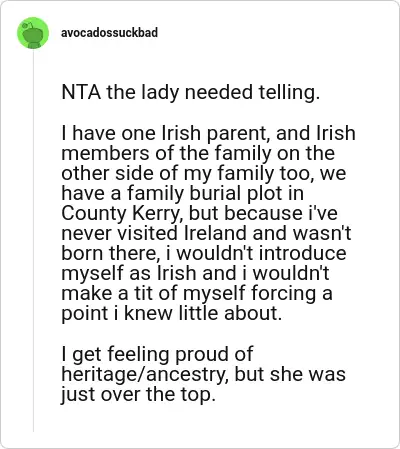This screenshot has width=400, height=449.
Task: Click the words "but she was"
Action: click(290, 374)
